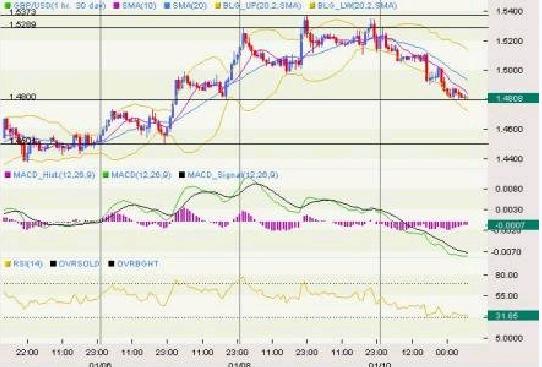Click the 22:00 time axis label
This screenshot has height=367, width=542.
coord(27,352)
